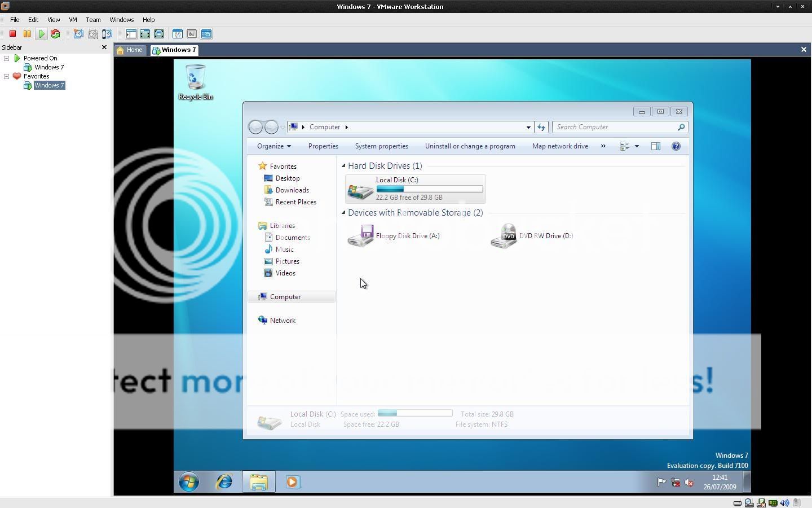Viewport: 812px width, 508px height.
Task: Click the Action Center flag tray icon
Action: (x=661, y=482)
